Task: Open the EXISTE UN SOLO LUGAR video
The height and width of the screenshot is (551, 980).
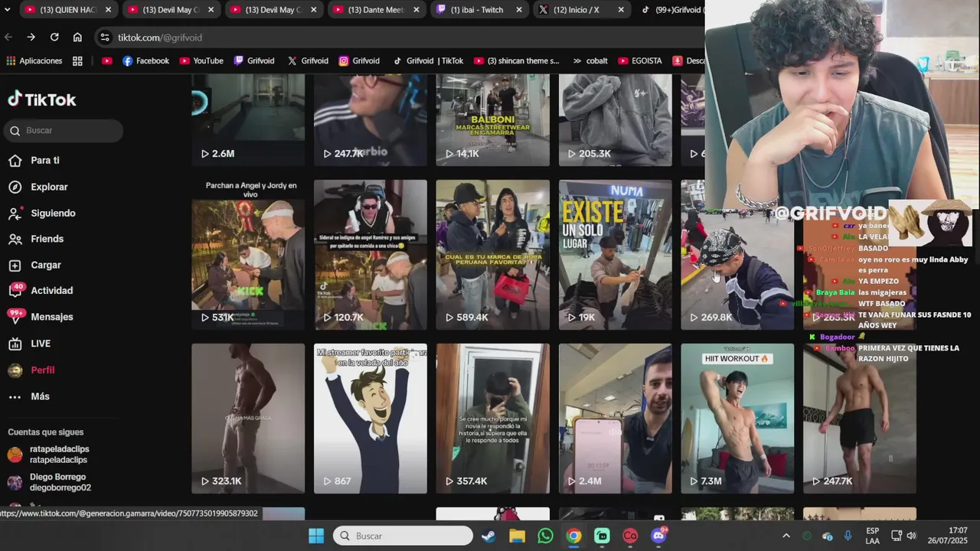Action: click(x=616, y=255)
